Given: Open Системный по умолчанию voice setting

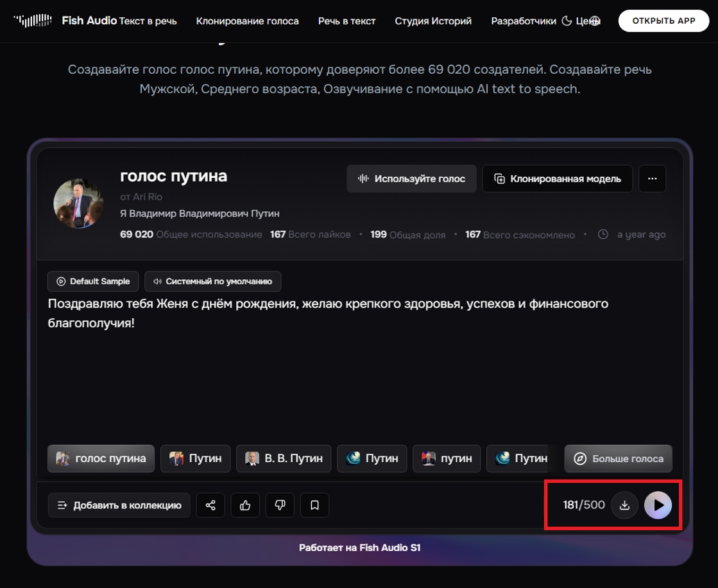Looking at the screenshot, I should (213, 281).
